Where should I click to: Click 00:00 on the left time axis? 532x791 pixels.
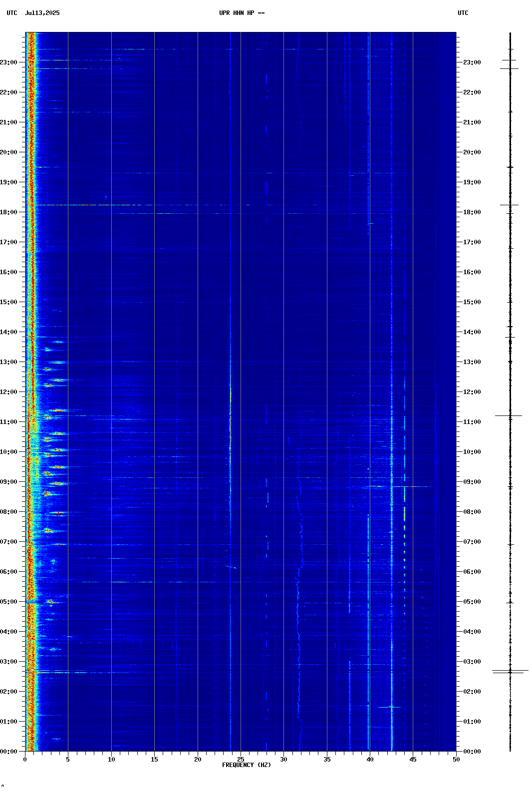coord(8,752)
